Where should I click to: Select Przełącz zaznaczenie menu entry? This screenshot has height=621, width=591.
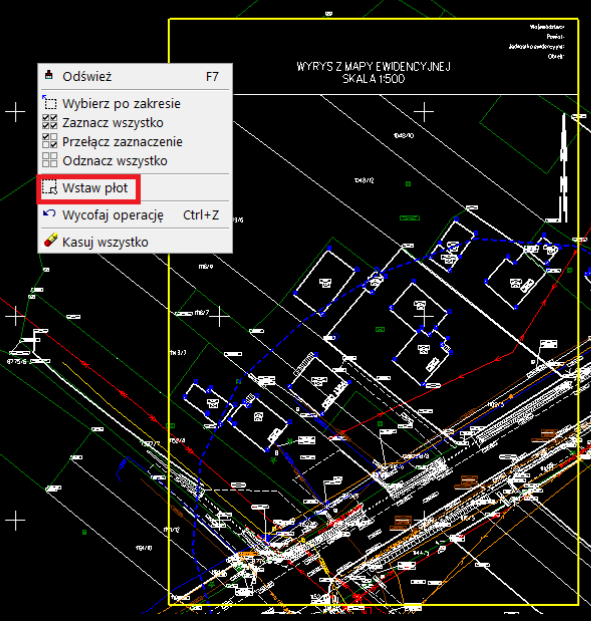(135, 141)
